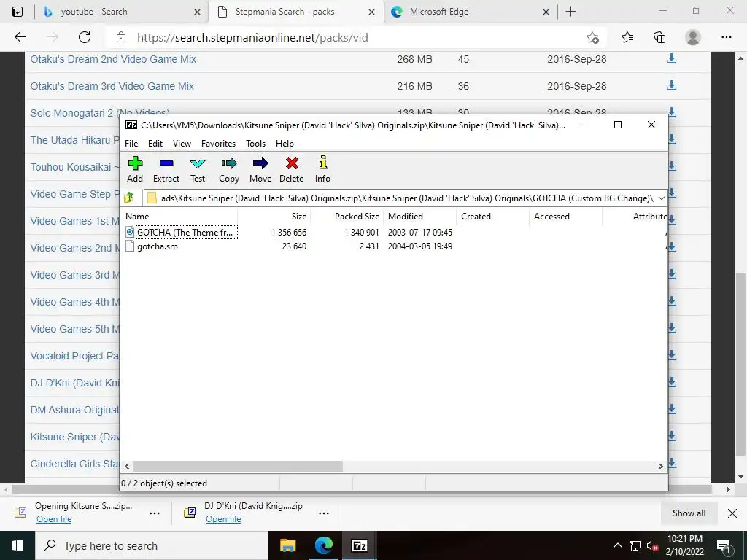Add this page to favorites
Image resolution: width=747 pixels, height=560 pixels.
592,38
